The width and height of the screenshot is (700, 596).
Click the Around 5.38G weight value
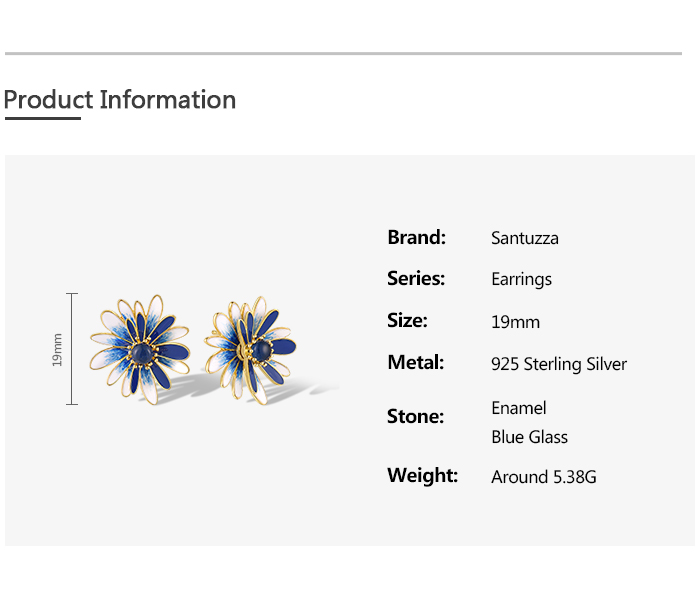pos(543,477)
